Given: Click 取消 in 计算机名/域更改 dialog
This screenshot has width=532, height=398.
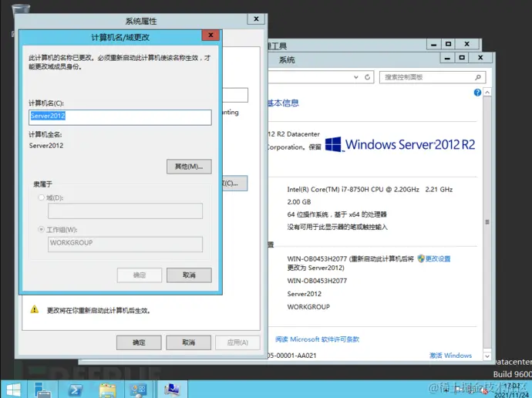Looking at the screenshot, I should point(189,275).
